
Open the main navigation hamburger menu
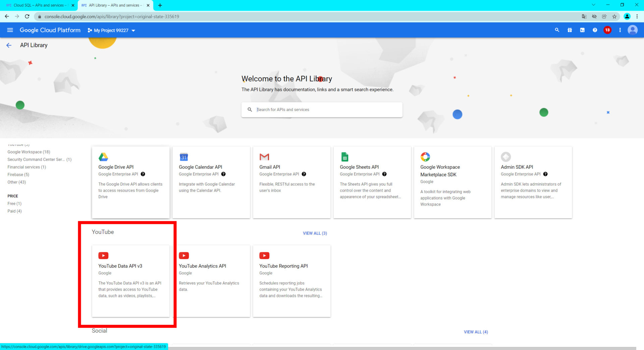click(10, 30)
